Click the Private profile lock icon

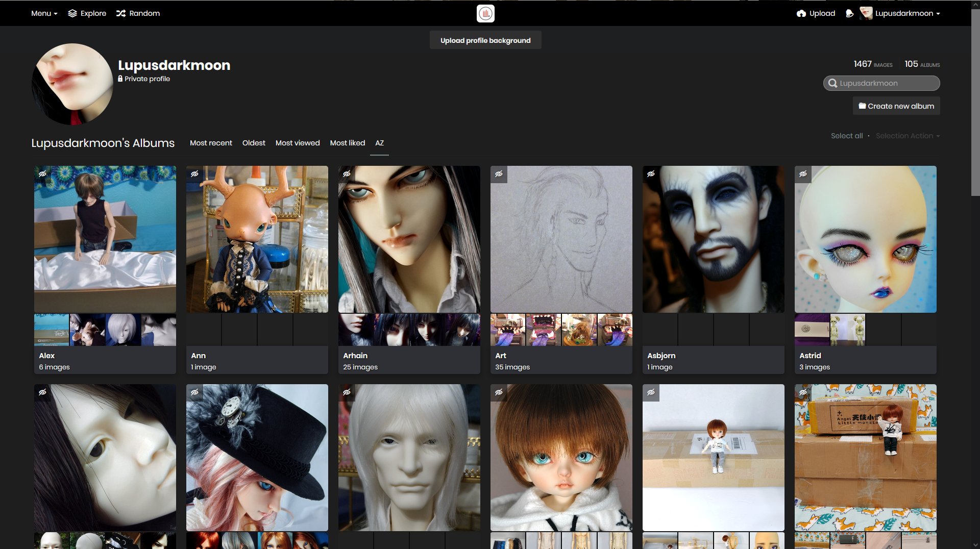pos(120,79)
